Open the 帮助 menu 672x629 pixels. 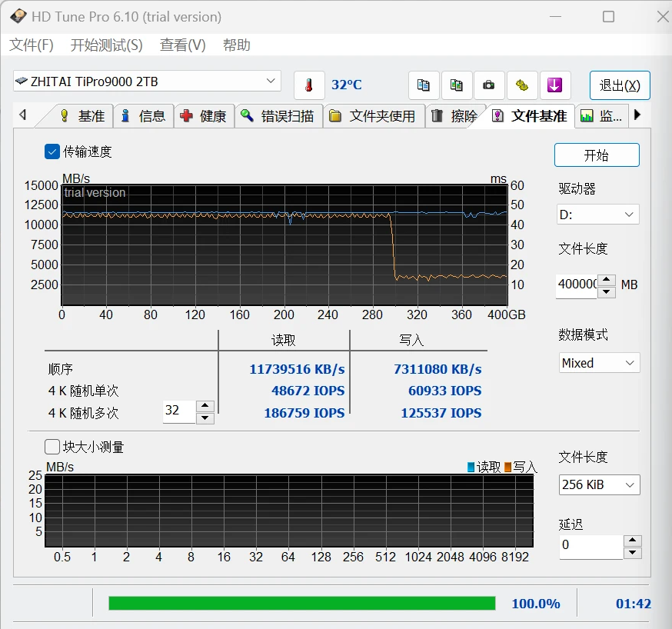click(x=237, y=45)
